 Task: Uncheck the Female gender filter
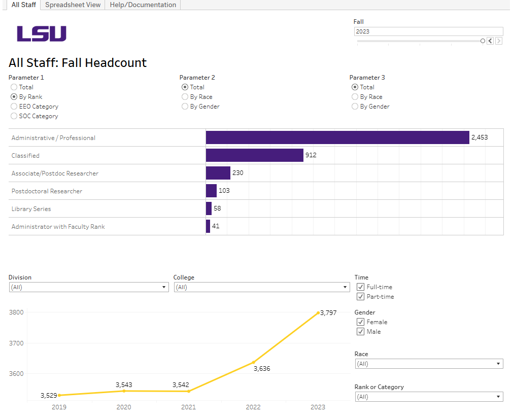pos(360,322)
